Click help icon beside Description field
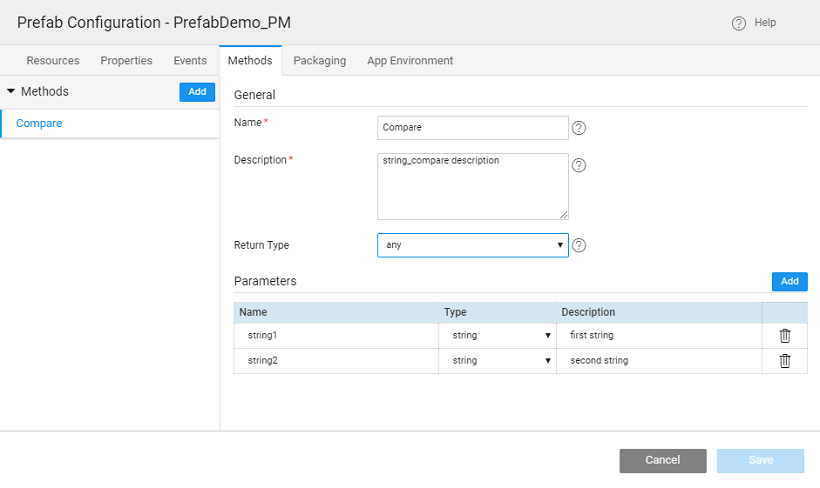 (x=578, y=165)
